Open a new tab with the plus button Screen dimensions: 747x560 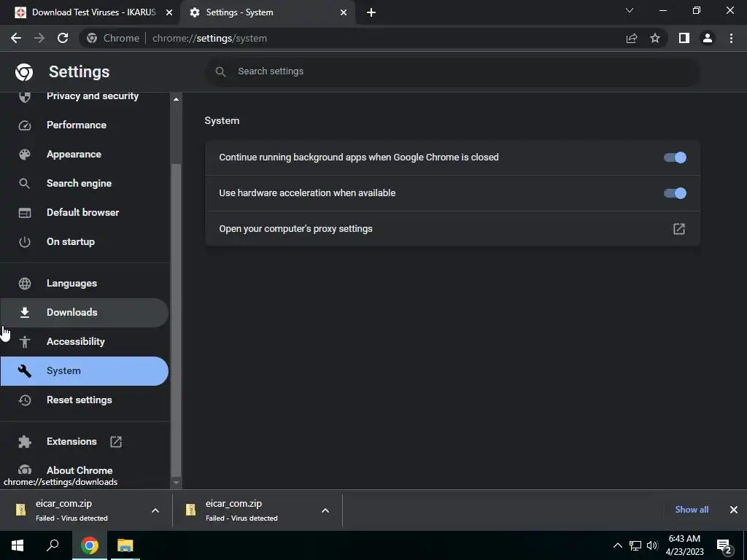click(x=371, y=12)
